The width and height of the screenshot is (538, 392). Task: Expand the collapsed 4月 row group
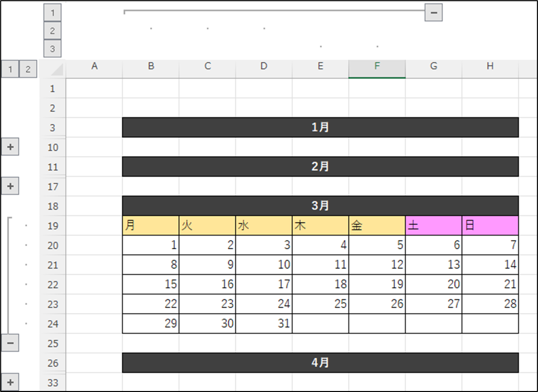coord(10,382)
